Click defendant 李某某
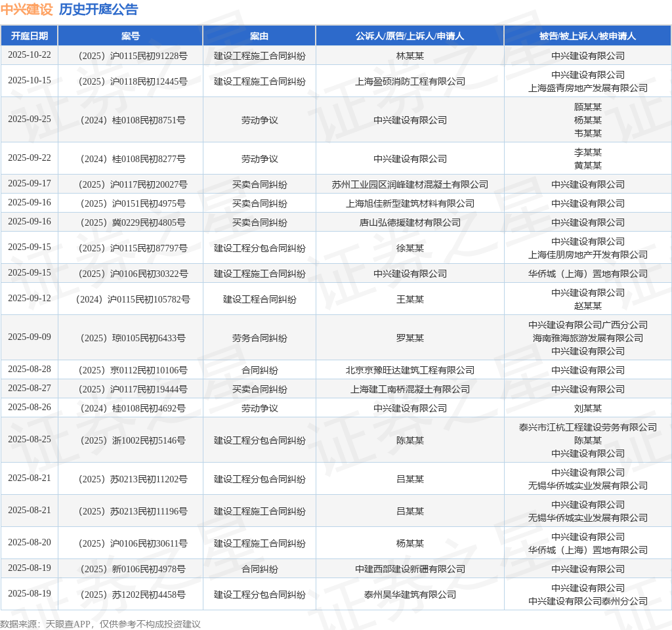The width and height of the screenshot is (672, 630). tap(587, 152)
